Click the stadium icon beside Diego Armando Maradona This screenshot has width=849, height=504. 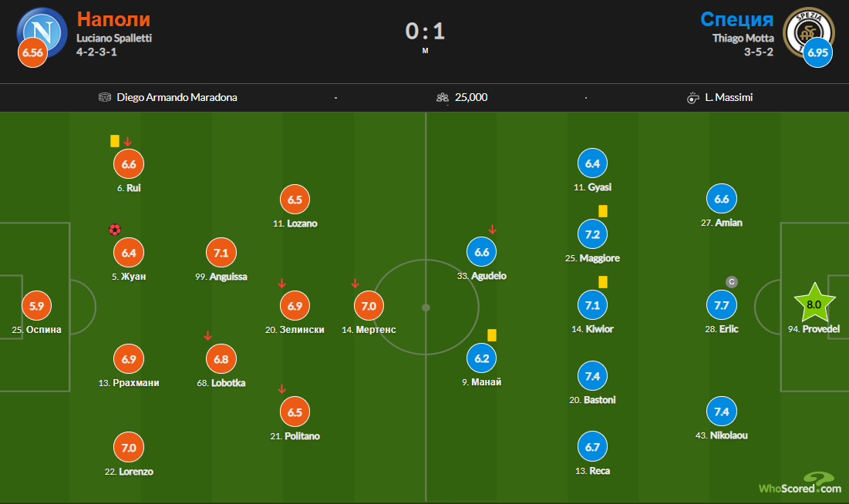105,97
